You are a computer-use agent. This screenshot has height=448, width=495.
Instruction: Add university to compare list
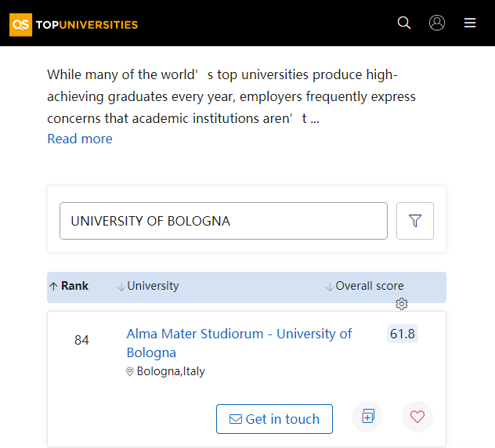tap(367, 417)
